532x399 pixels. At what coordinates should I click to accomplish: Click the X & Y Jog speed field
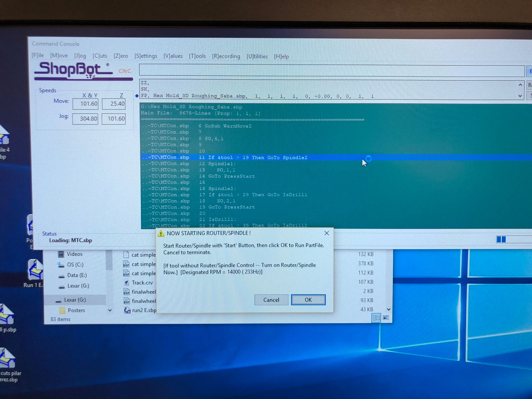tap(85, 119)
